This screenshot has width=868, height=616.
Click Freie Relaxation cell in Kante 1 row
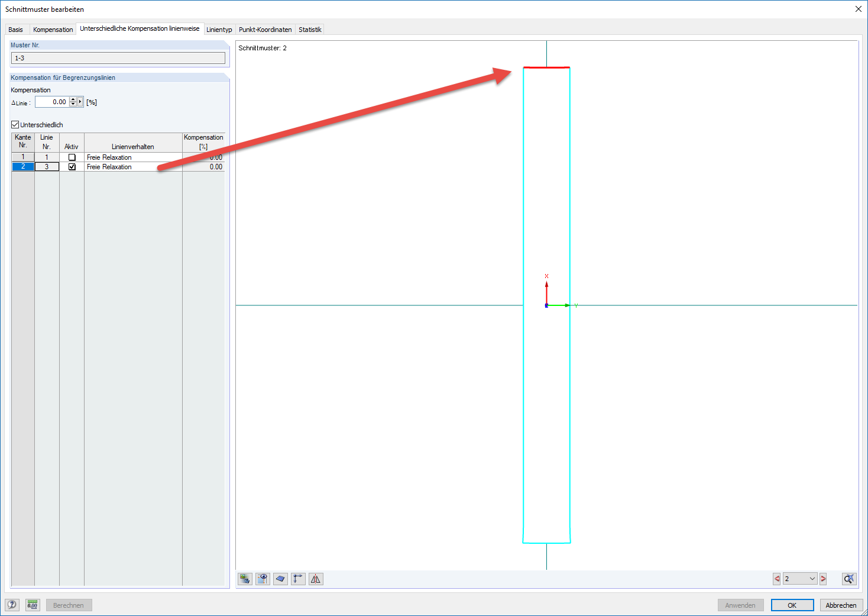point(133,157)
